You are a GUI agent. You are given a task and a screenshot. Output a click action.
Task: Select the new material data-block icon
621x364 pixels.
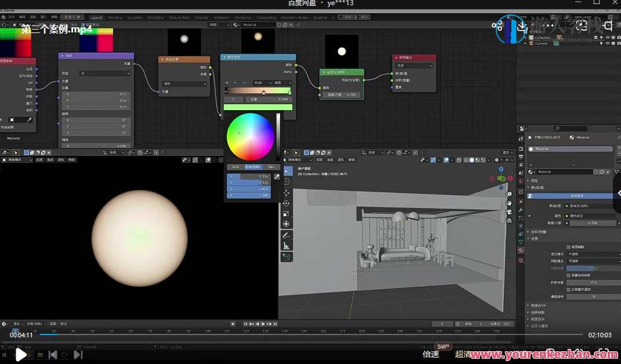[601, 172]
